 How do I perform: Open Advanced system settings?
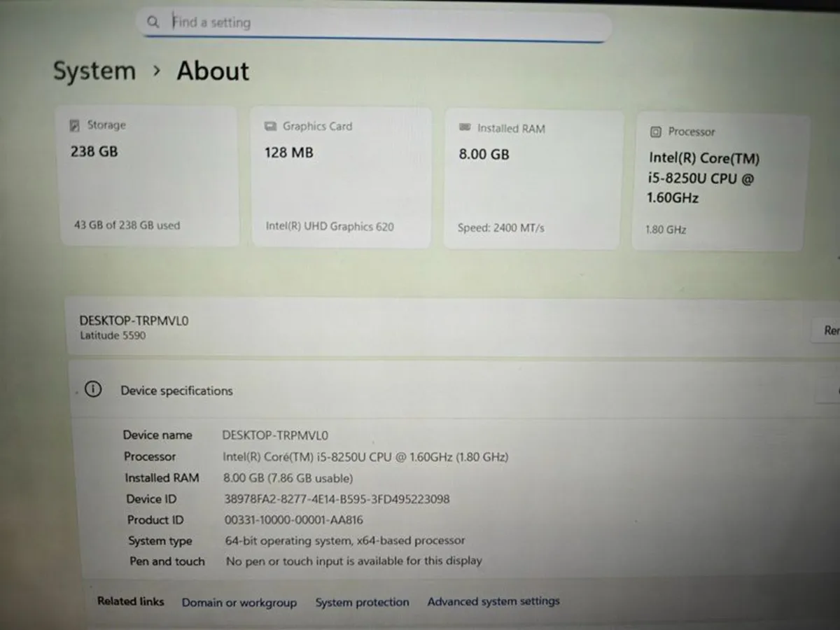tap(493, 601)
